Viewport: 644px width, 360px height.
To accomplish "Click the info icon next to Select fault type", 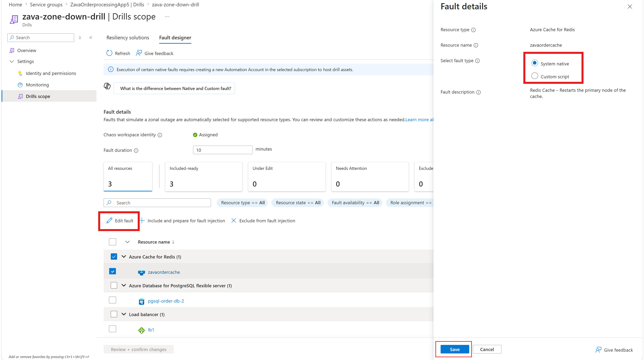I will click(477, 61).
